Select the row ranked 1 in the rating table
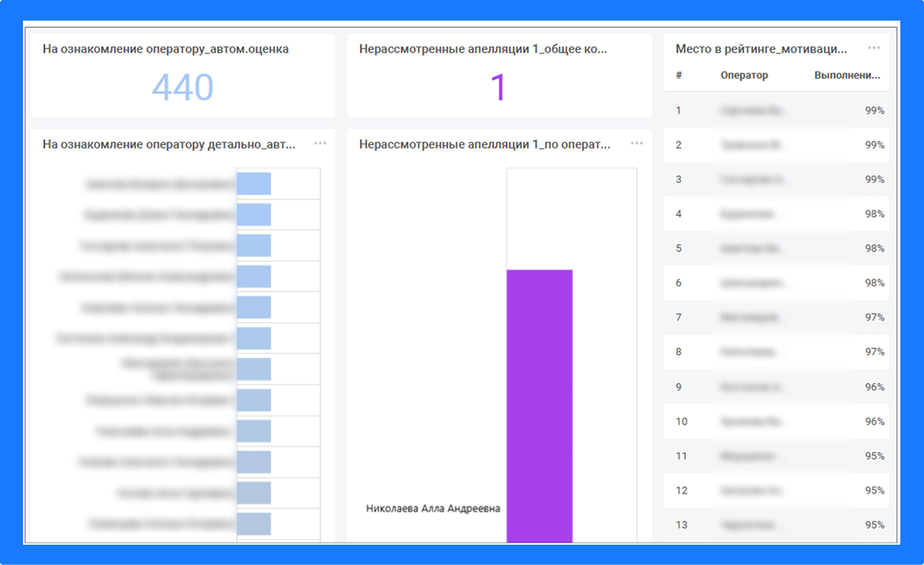 [777, 110]
